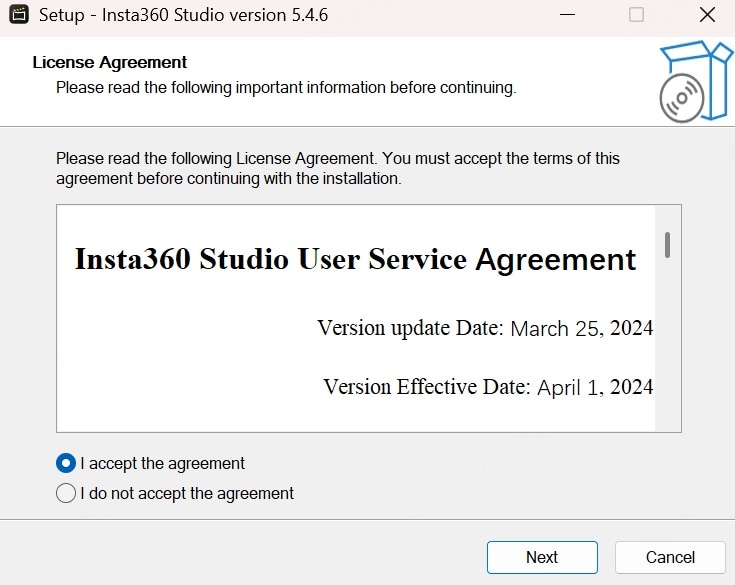
Task: Close the setup window with X
Action: coord(707,15)
